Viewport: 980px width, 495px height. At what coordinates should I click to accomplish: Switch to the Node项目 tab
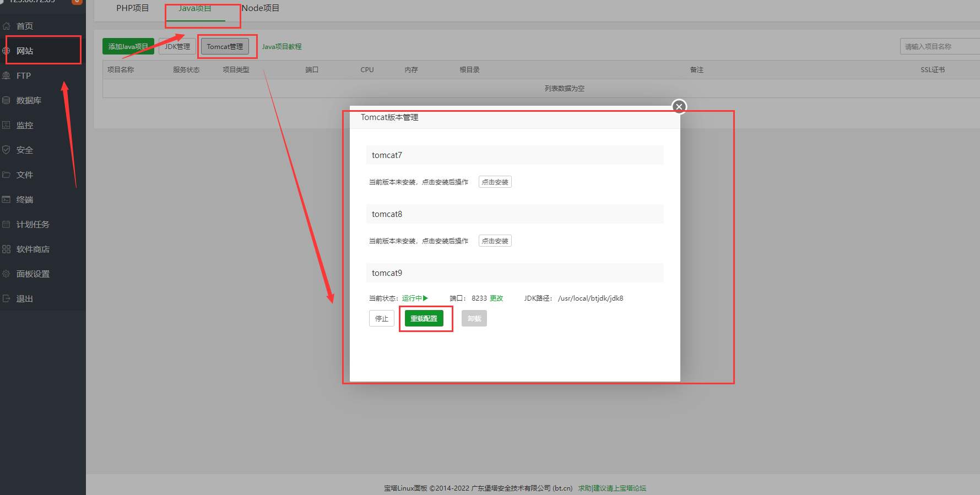pyautogui.click(x=261, y=8)
